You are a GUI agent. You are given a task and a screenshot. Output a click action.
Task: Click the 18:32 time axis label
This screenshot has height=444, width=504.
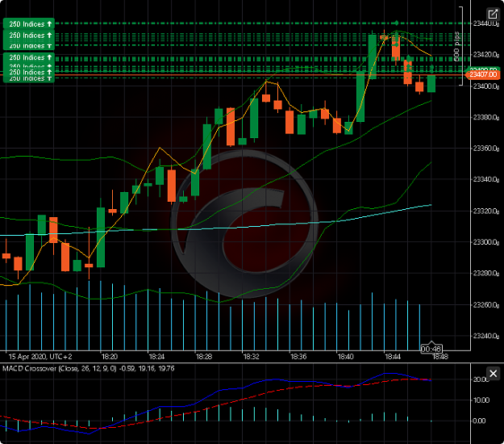251,357
